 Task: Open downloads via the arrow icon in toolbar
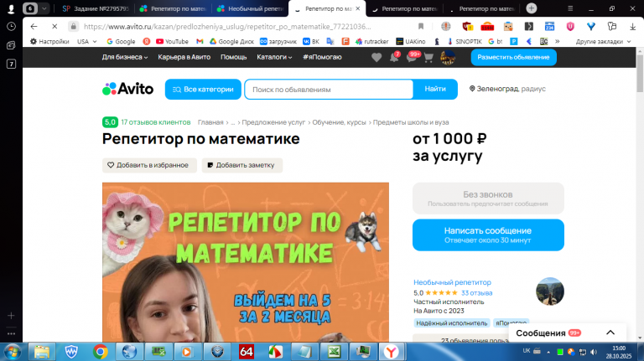[x=632, y=27]
